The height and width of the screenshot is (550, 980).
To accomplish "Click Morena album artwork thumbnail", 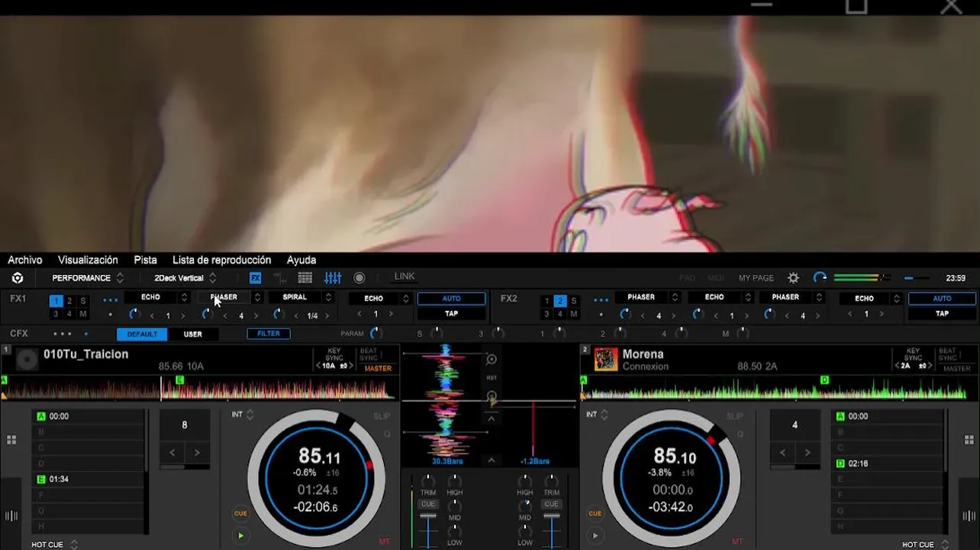I will (606, 360).
